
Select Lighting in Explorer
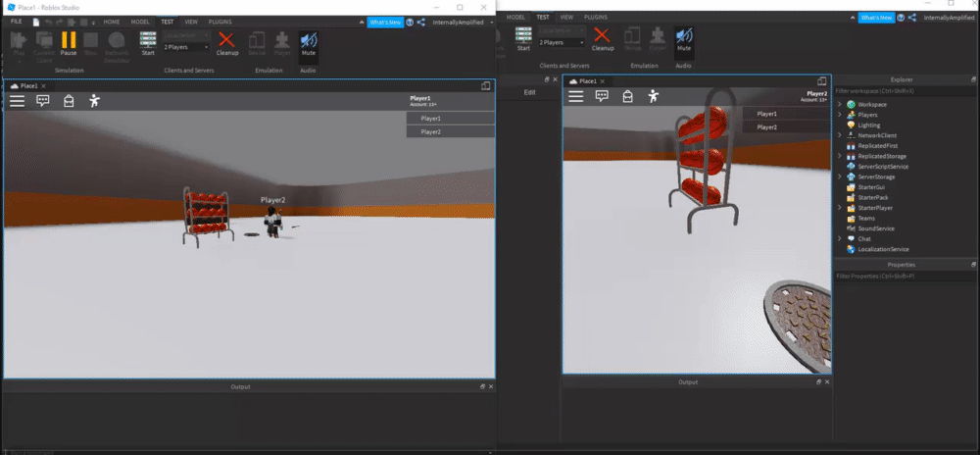point(868,125)
